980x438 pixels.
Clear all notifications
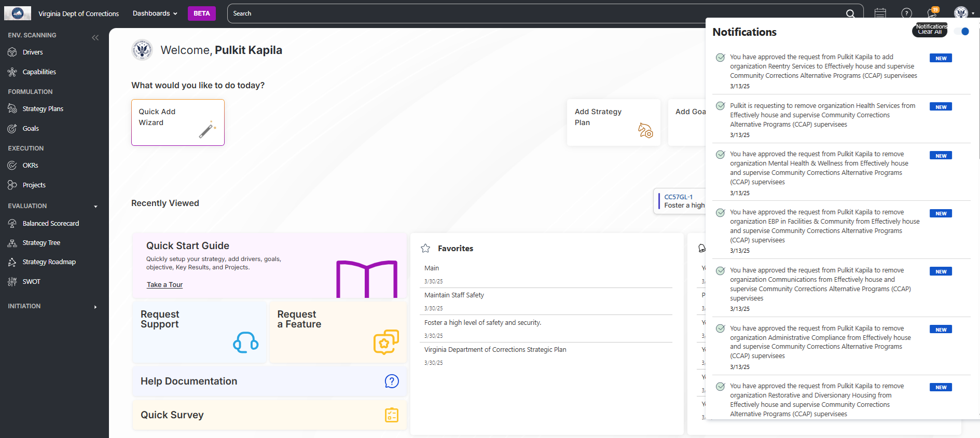930,32
